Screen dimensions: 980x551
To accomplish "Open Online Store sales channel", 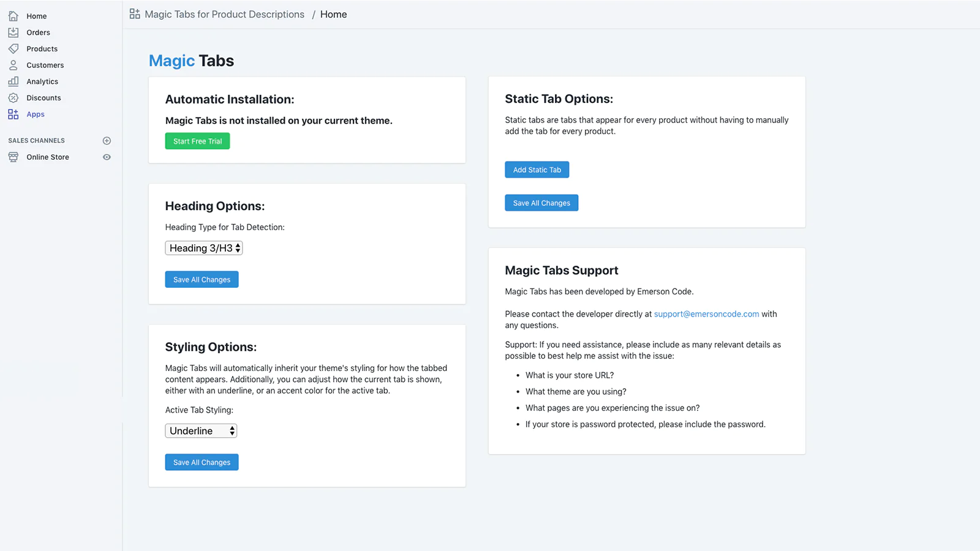I will pyautogui.click(x=48, y=157).
